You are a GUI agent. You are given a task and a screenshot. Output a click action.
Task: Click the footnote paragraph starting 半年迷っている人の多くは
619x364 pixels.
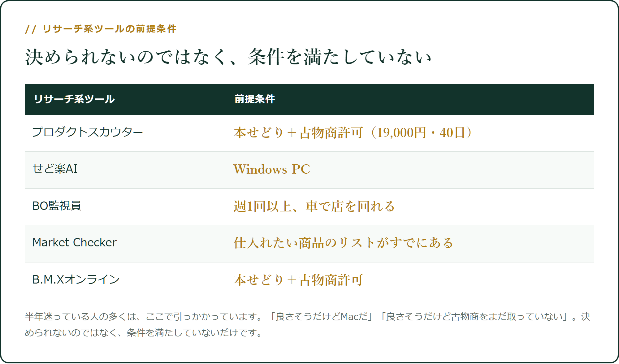tap(308, 324)
